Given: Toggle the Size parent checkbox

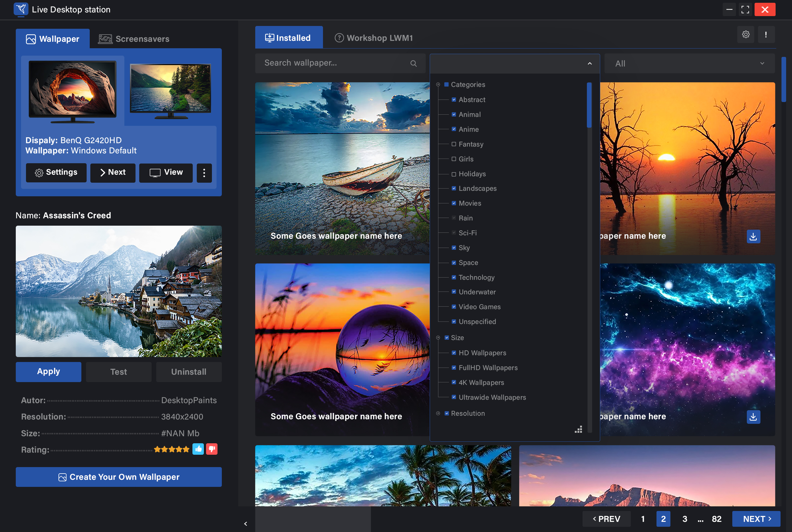Looking at the screenshot, I should [x=446, y=338].
